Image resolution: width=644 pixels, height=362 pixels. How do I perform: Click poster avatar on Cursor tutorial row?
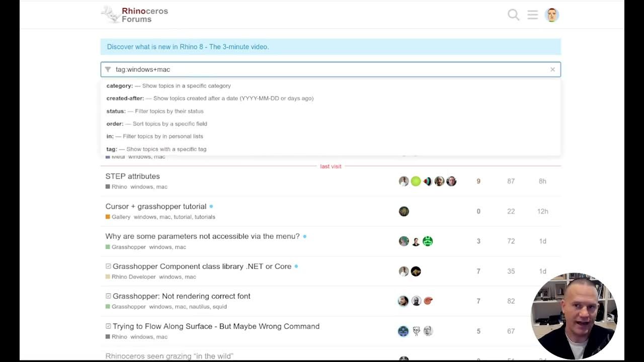click(404, 211)
